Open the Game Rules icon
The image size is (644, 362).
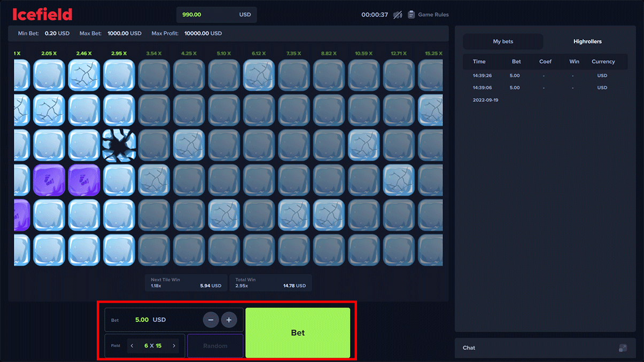click(x=412, y=15)
